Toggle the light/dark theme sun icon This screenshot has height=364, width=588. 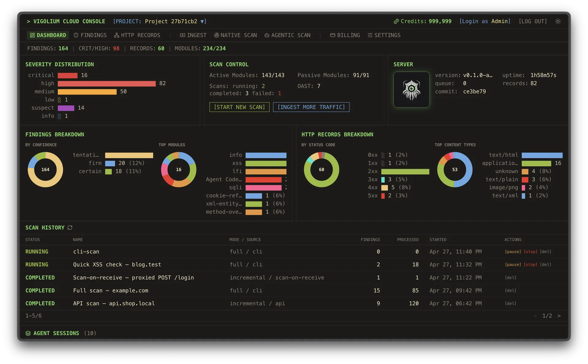coord(558,21)
